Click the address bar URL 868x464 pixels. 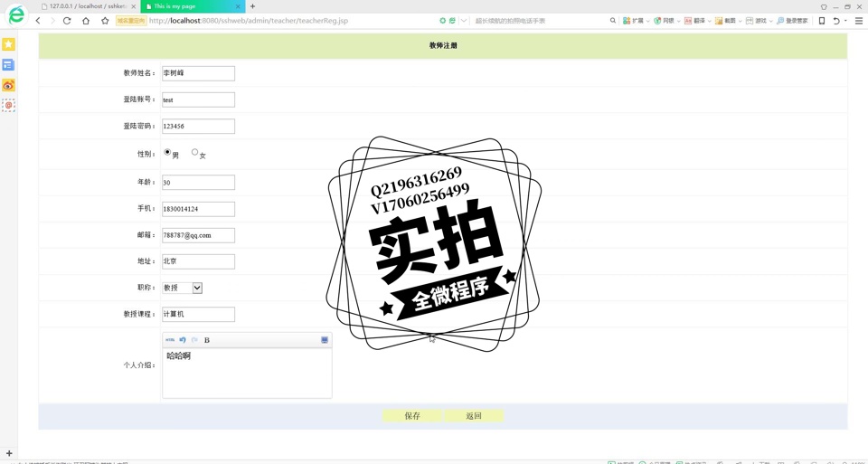tap(249, 21)
